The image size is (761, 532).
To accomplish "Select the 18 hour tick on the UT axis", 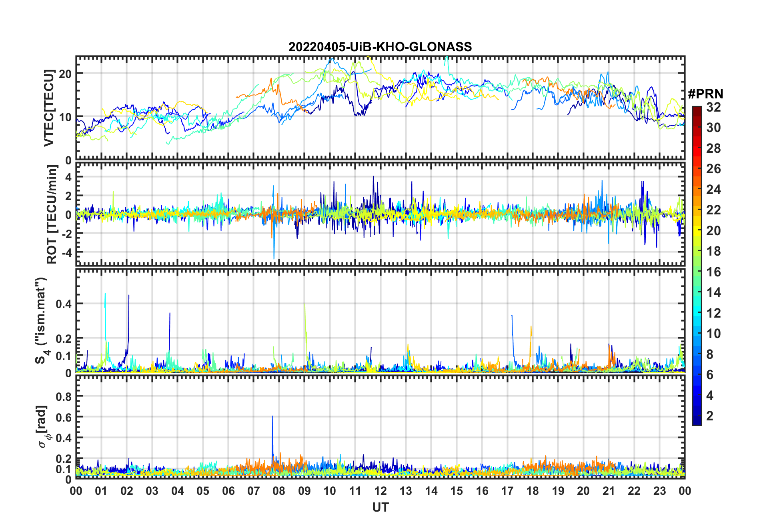I will click(533, 491).
